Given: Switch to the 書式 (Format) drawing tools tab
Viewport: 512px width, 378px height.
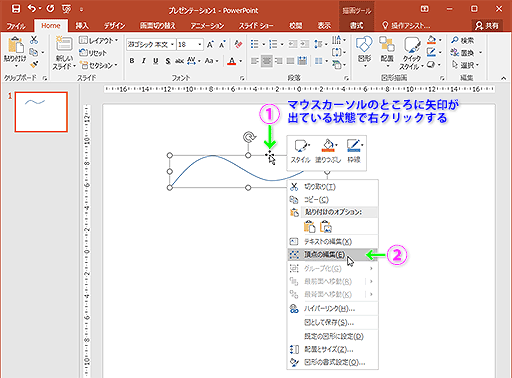Looking at the screenshot, I should [356, 25].
